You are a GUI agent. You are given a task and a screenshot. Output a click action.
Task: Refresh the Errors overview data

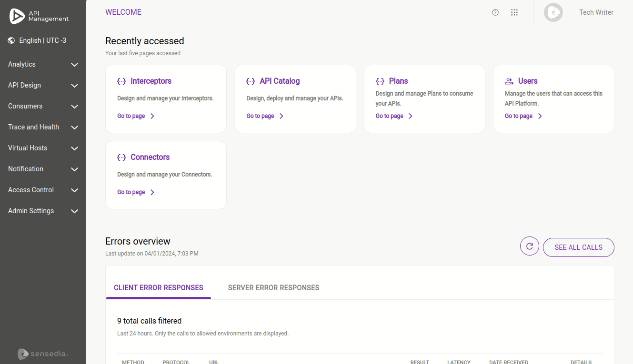tap(530, 246)
